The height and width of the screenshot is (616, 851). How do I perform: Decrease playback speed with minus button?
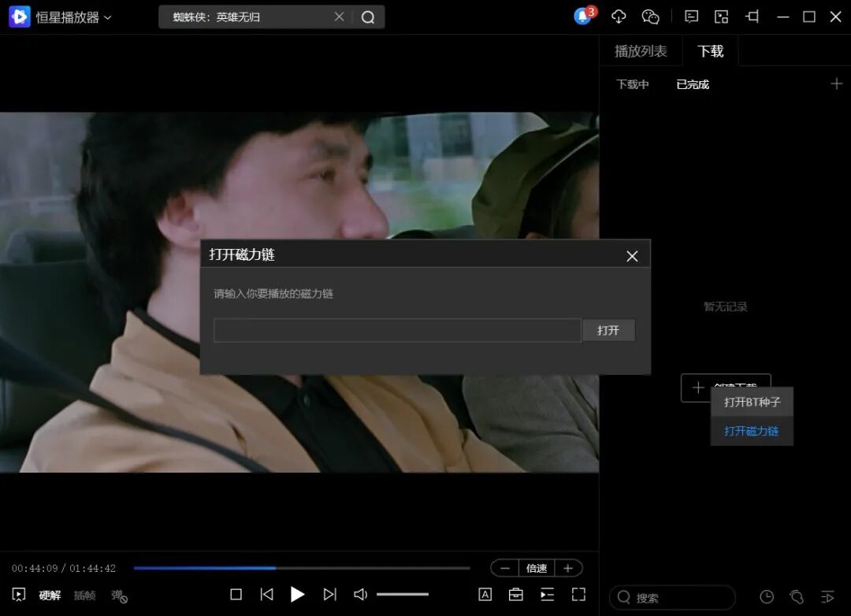click(x=505, y=568)
